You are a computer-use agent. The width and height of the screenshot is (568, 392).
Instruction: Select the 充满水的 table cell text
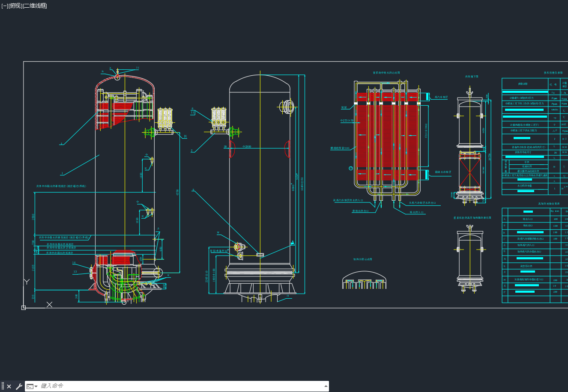[x=526, y=166]
